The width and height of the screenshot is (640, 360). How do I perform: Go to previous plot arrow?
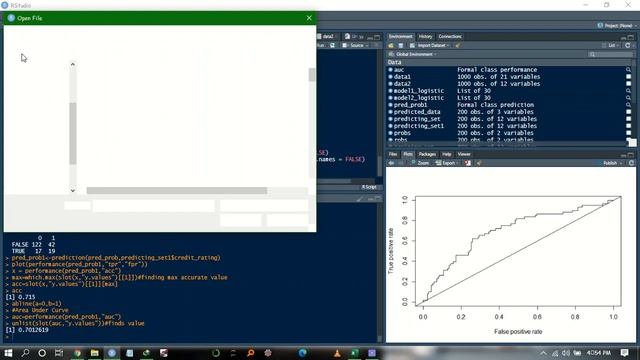click(x=391, y=163)
